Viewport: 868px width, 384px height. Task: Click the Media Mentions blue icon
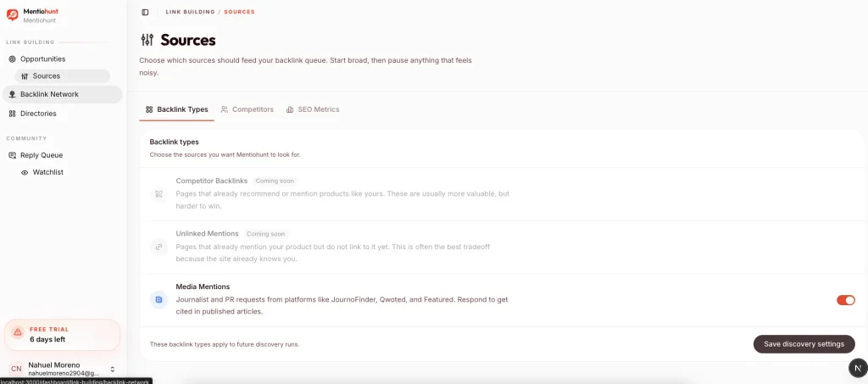point(159,300)
